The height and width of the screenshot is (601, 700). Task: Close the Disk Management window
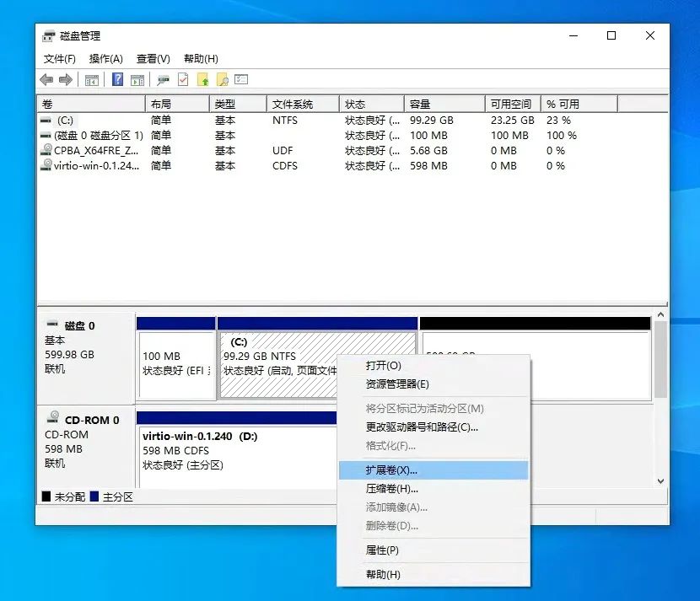650,35
